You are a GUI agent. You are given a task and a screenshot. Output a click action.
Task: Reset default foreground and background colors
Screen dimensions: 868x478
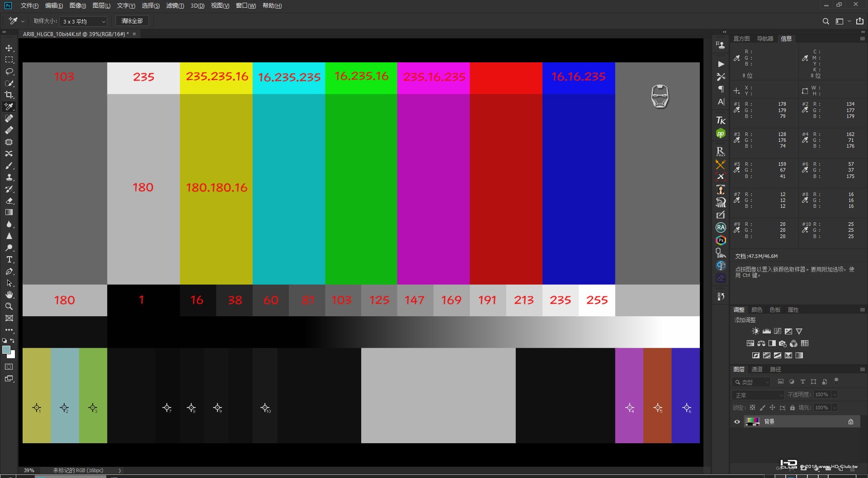tap(5, 341)
